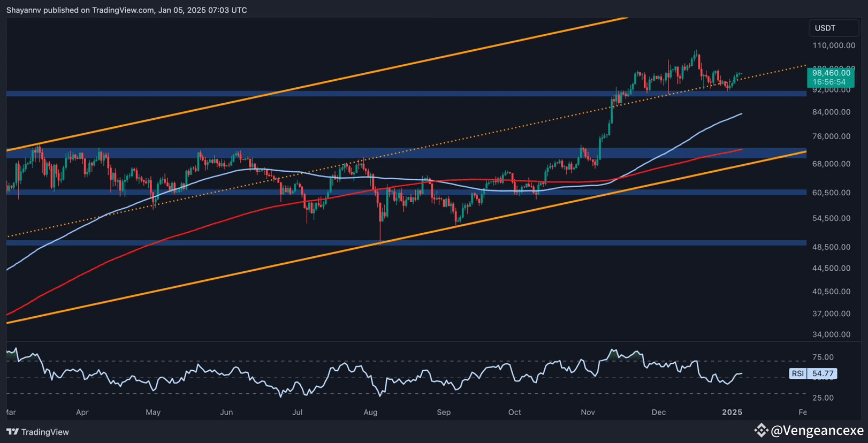Image resolution: width=868 pixels, height=443 pixels.
Task: Open the publication header by Shayannv
Action: 127,10
